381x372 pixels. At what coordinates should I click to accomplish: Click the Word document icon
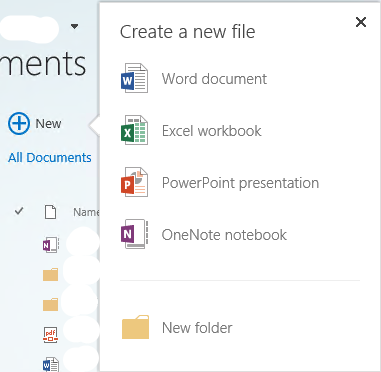(x=134, y=78)
